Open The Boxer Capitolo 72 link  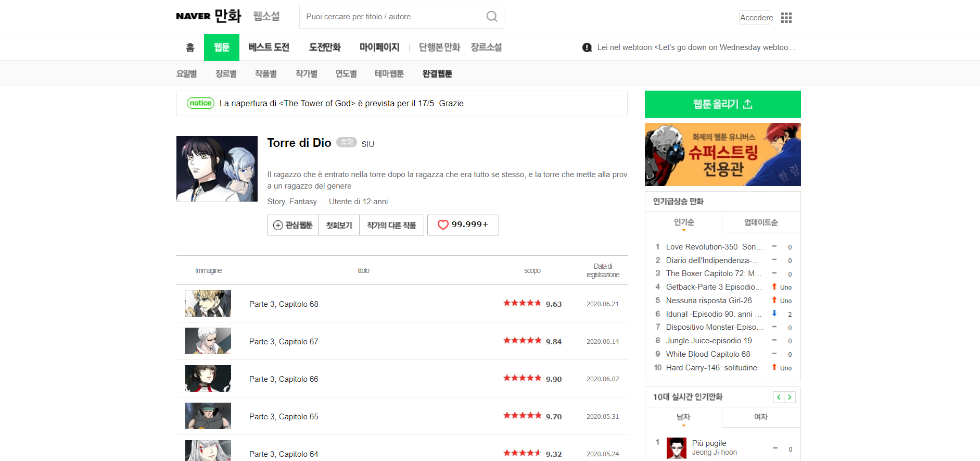click(x=714, y=273)
